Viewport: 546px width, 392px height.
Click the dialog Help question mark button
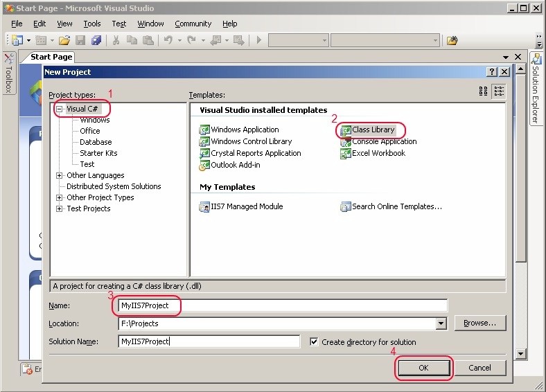[x=491, y=72]
